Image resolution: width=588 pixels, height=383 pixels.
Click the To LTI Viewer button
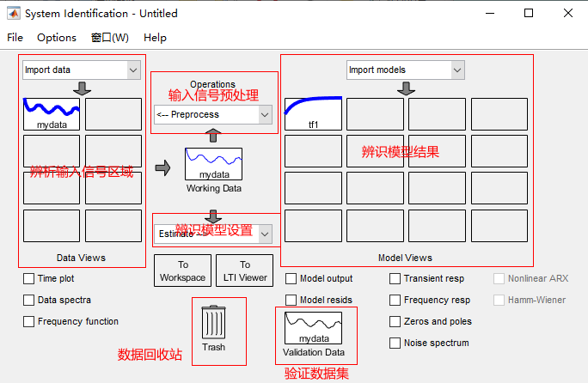pyautogui.click(x=244, y=271)
